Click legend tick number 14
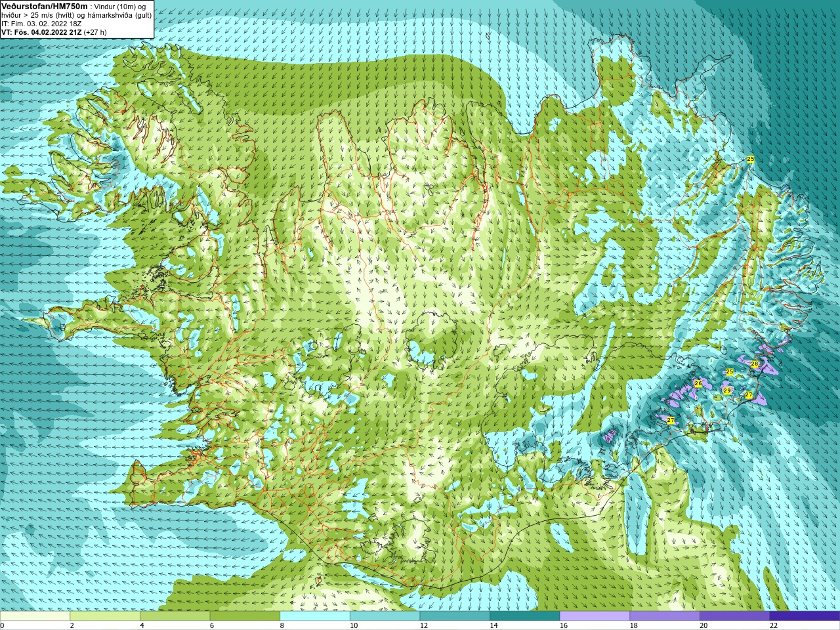This screenshot has width=840, height=630. pos(493,625)
